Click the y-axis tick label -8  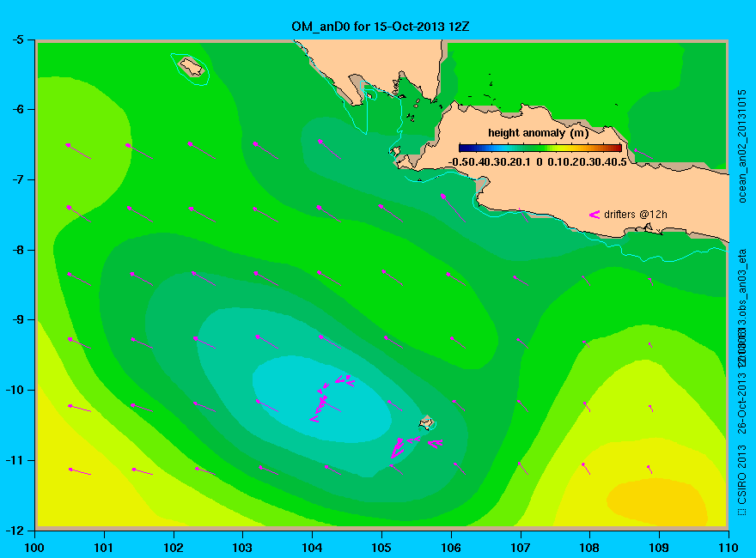(16, 250)
